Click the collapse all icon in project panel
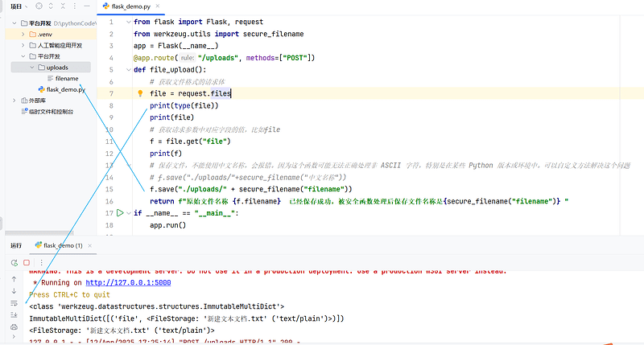The width and height of the screenshot is (644, 345). [64, 6]
